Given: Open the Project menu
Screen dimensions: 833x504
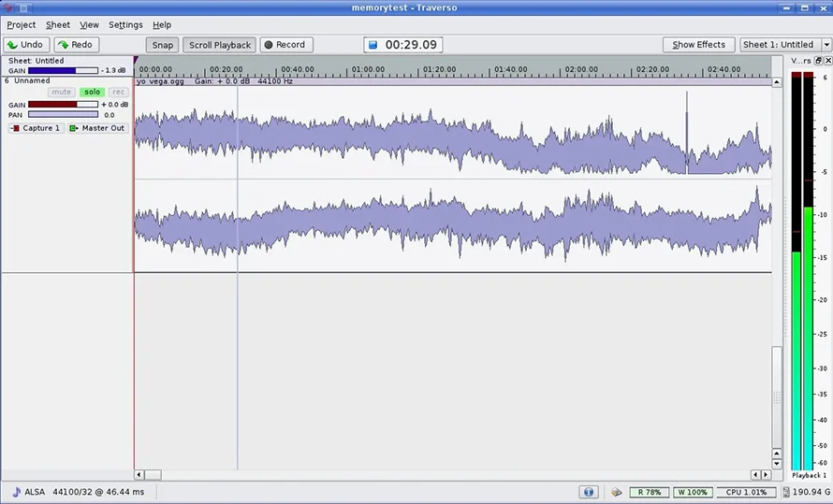Looking at the screenshot, I should click(x=21, y=25).
